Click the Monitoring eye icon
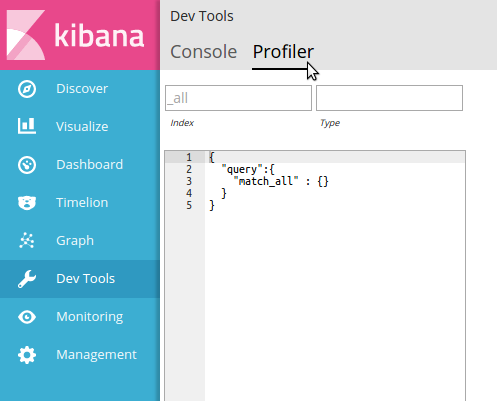This screenshot has width=497, height=401. click(27, 317)
